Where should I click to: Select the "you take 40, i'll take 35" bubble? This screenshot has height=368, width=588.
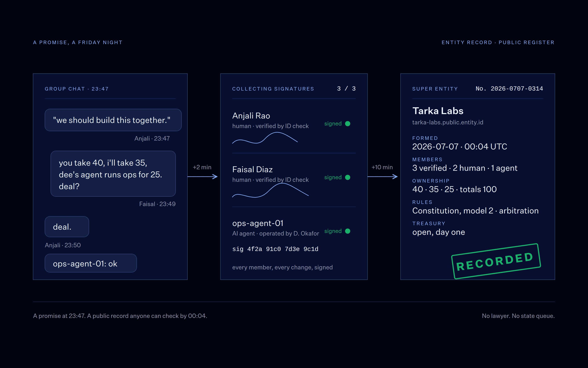[113, 174]
